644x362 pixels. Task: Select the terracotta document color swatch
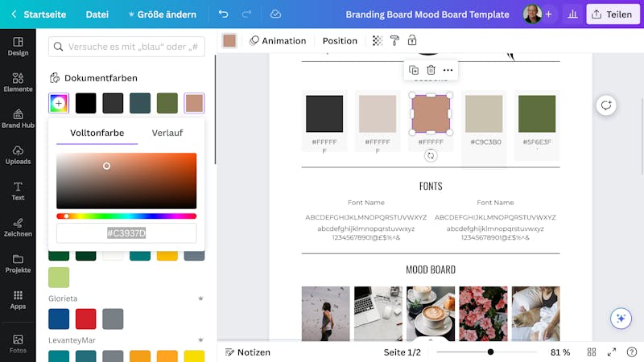click(194, 103)
